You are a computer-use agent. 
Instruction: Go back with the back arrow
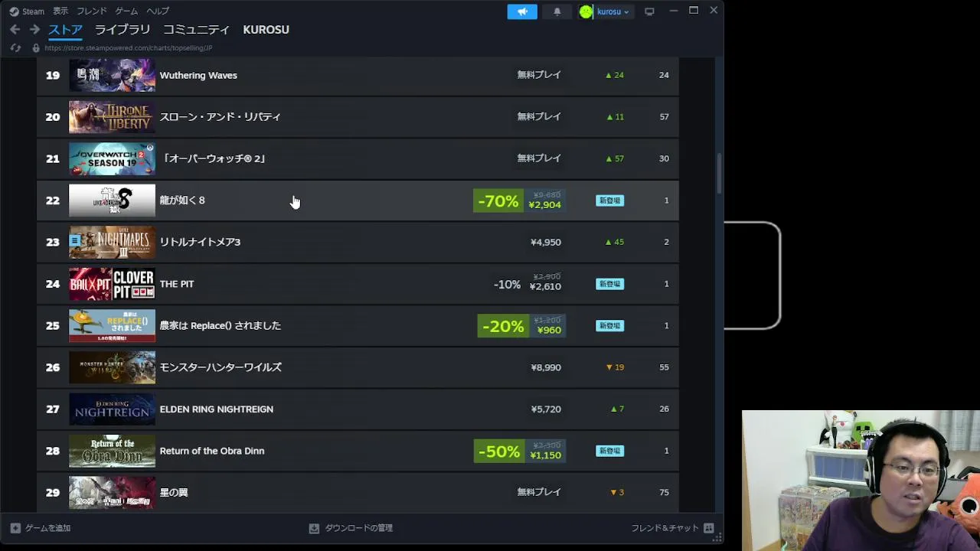(x=15, y=29)
